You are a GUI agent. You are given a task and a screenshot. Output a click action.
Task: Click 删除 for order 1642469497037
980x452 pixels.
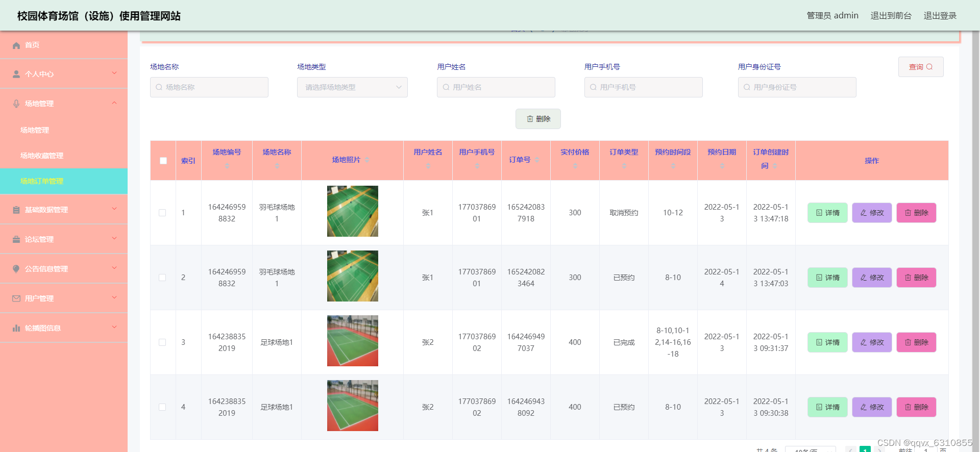pyautogui.click(x=916, y=342)
